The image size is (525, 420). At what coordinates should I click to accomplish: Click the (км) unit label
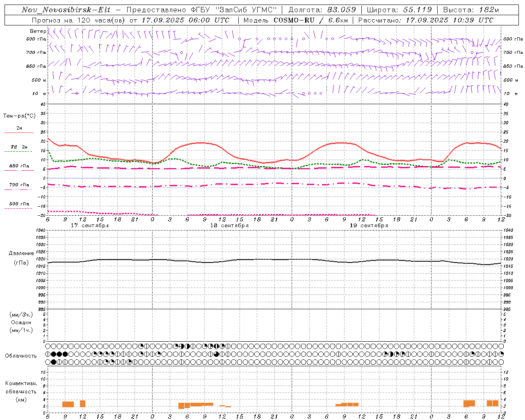tap(21, 399)
